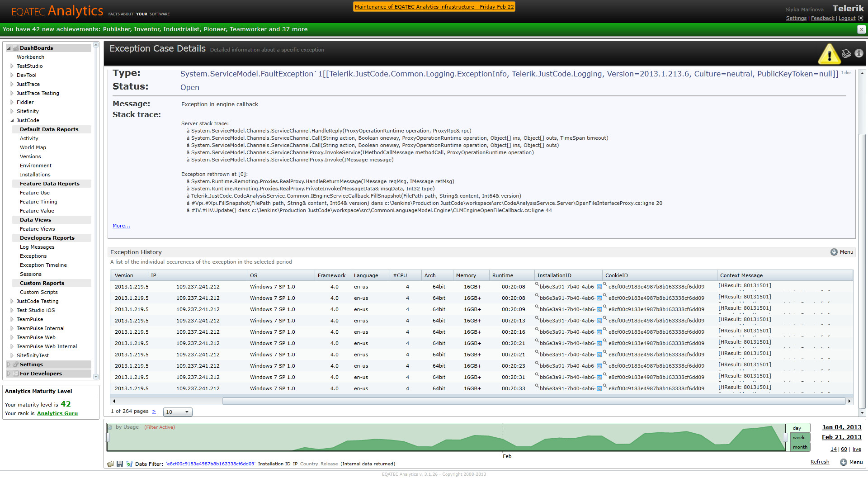Open the World Map report

(x=33, y=147)
